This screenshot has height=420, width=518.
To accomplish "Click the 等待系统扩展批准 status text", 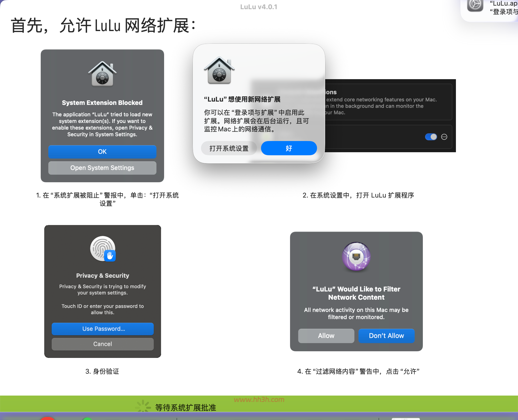I will pyautogui.click(x=185, y=408).
